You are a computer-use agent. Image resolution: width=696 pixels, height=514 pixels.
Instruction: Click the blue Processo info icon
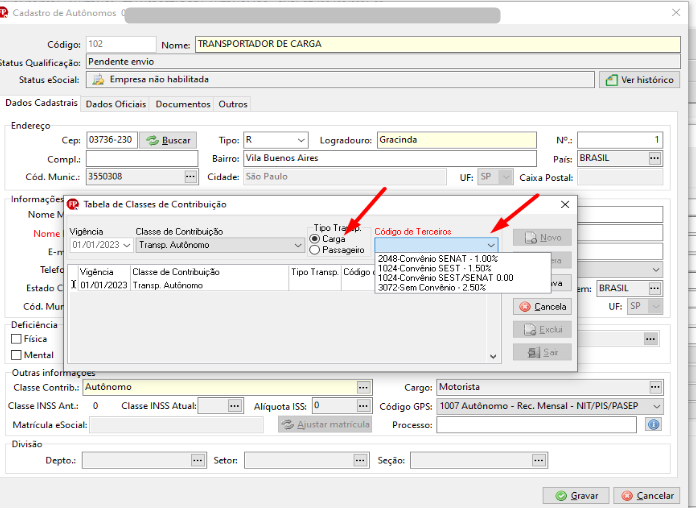tap(653, 425)
